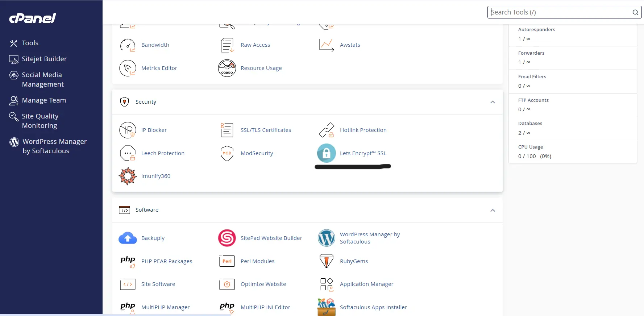Image resolution: width=644 pixels, height=316 pixels.
Task: Click the Hotlink Protection icon
Action: click(327, 130)
